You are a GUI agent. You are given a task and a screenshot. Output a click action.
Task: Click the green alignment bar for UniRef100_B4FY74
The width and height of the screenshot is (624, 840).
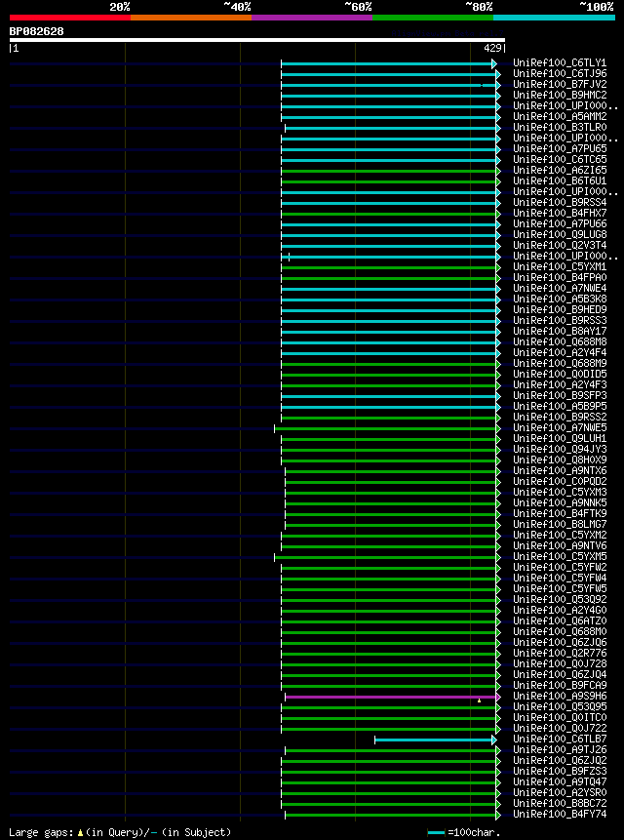click(391, 815)
